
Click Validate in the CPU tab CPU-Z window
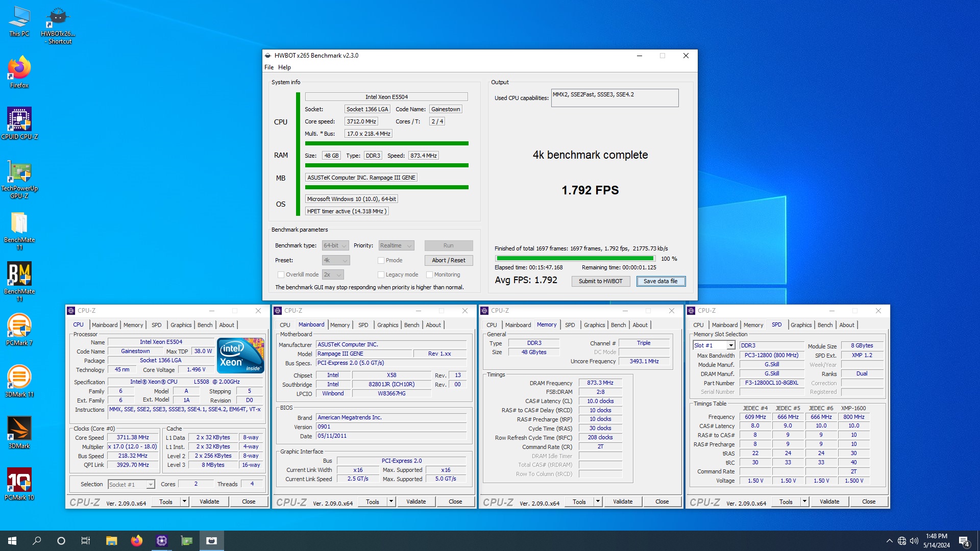(209, 502)
